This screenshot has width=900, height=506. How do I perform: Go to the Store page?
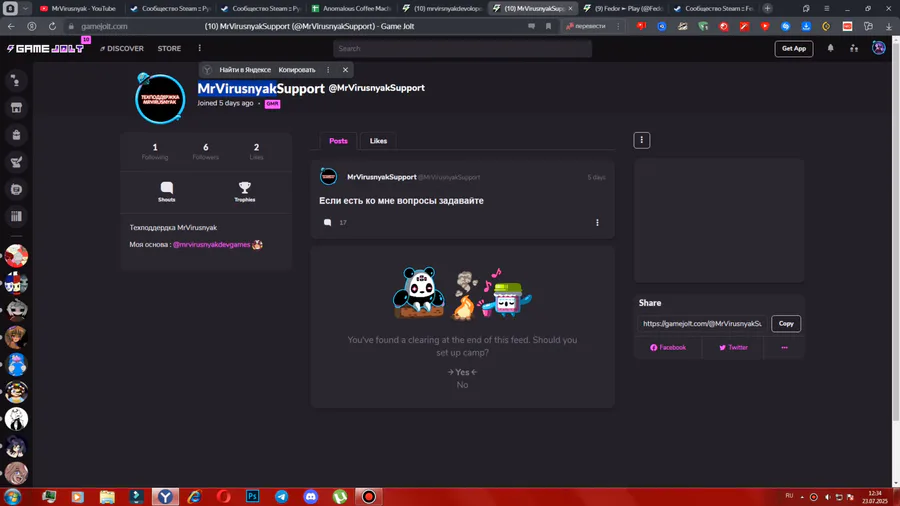click(169, 49)
